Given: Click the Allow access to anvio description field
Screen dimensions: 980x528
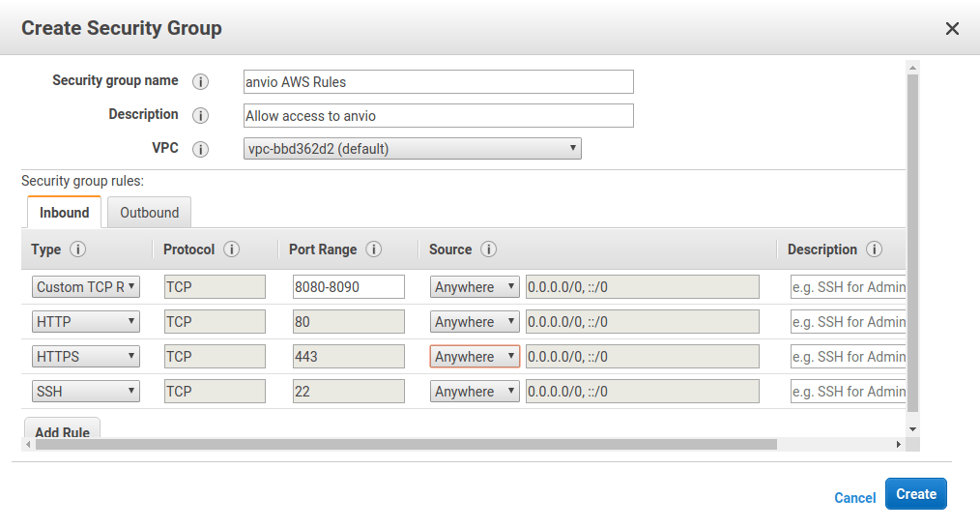Looking at the screenshot, I should 438,116.
